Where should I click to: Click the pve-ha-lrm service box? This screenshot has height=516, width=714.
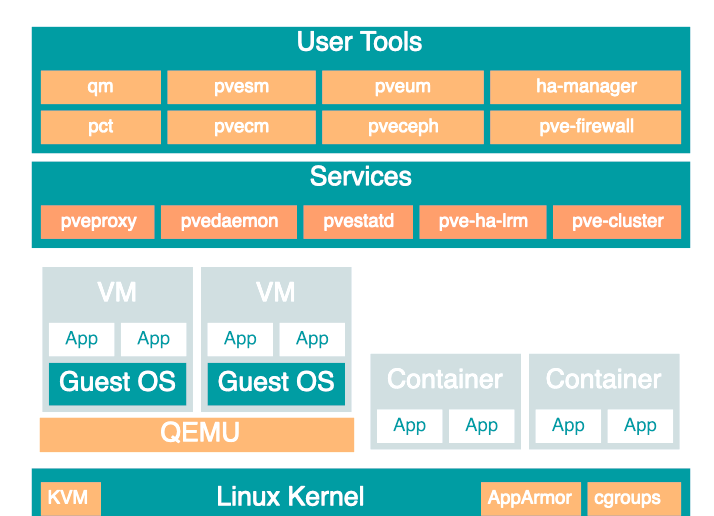483,222
